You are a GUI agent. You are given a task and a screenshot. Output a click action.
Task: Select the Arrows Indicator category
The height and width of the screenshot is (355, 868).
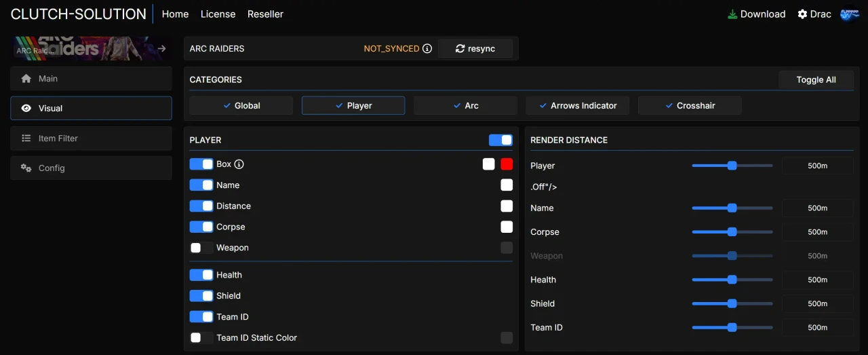578,106
